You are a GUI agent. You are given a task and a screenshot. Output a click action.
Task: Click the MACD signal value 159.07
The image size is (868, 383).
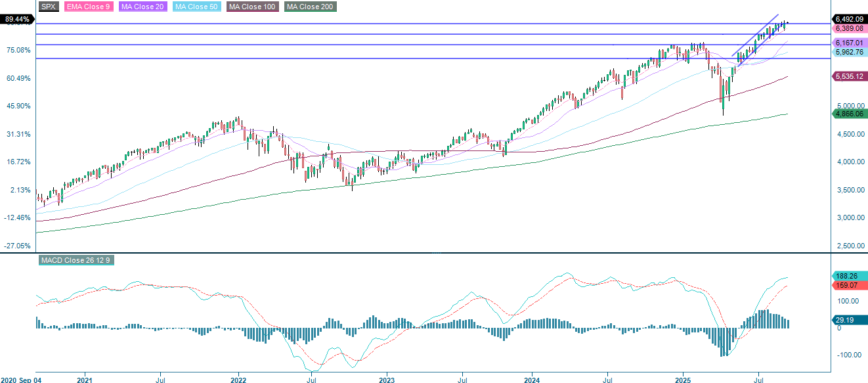pos(848,286)
